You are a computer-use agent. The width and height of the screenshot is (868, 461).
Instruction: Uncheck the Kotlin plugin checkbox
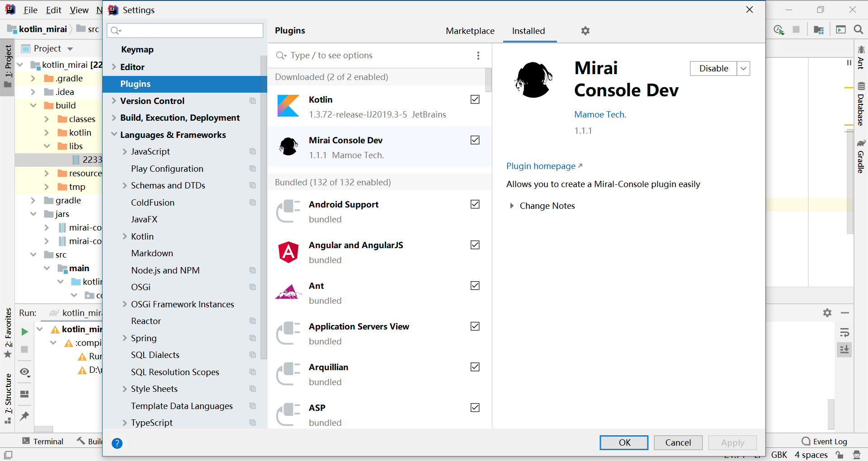pyautogui.click(x=475, y=99)
